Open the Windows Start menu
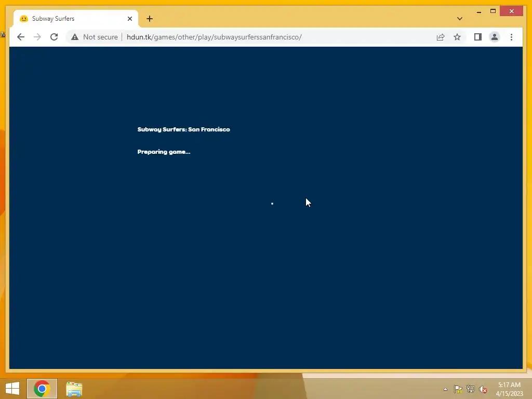 (x=12, y=389)
